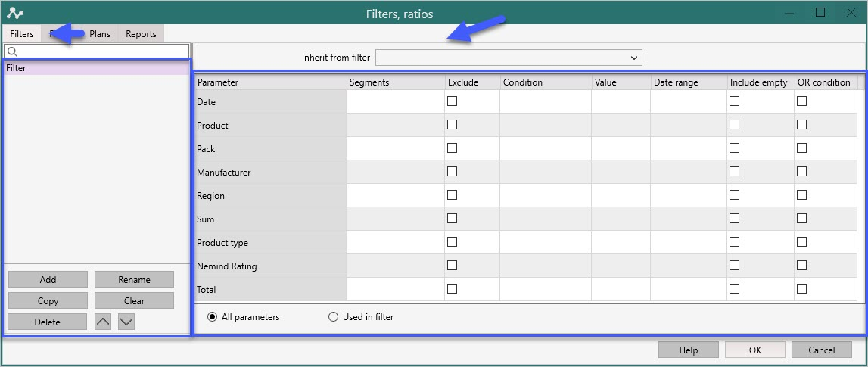This screenshot has height=367, width=868.
Task: Select the Product type parameter label
Action: click(222, 242)
